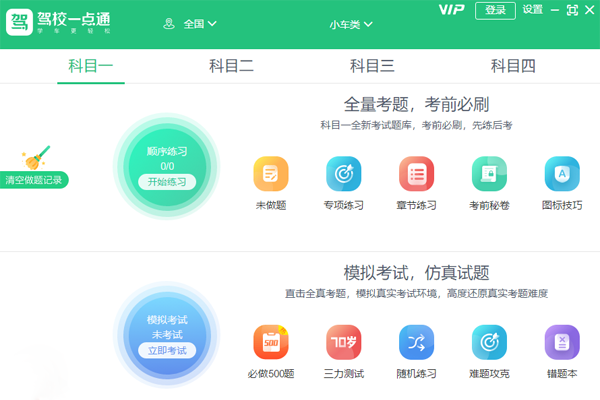The width and height of the screenshot is (600, 400).
Task: Start 随机练习 random practice
Action: pyautogui.click(x=416, y=343)
